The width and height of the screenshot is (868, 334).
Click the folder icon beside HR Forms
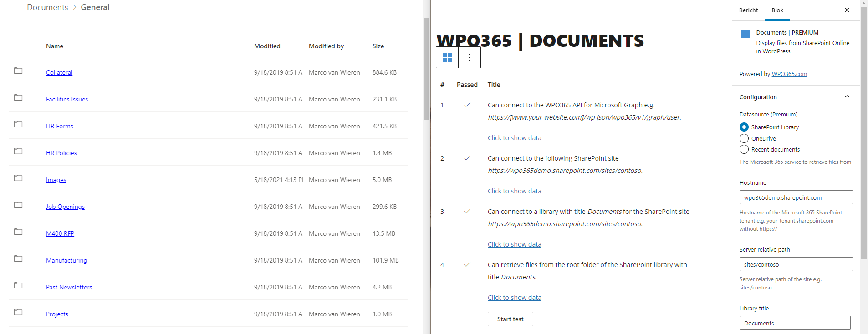(18, 124)
